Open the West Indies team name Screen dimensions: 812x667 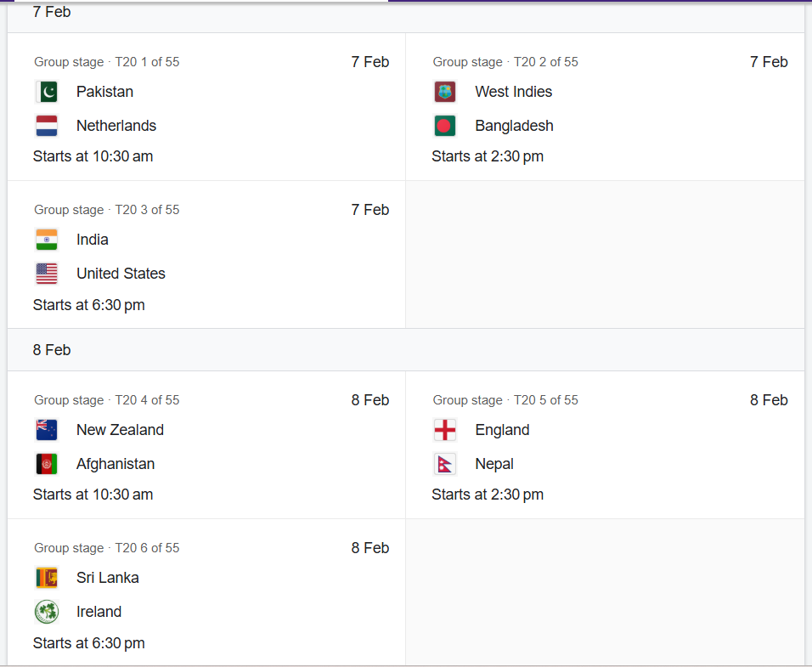[x=513, y=92]
